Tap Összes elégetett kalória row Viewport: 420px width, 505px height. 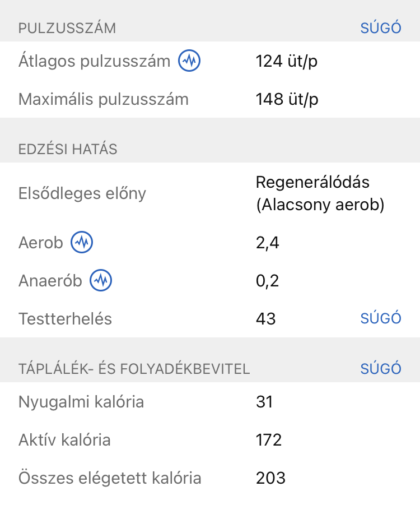click(110, 478)
